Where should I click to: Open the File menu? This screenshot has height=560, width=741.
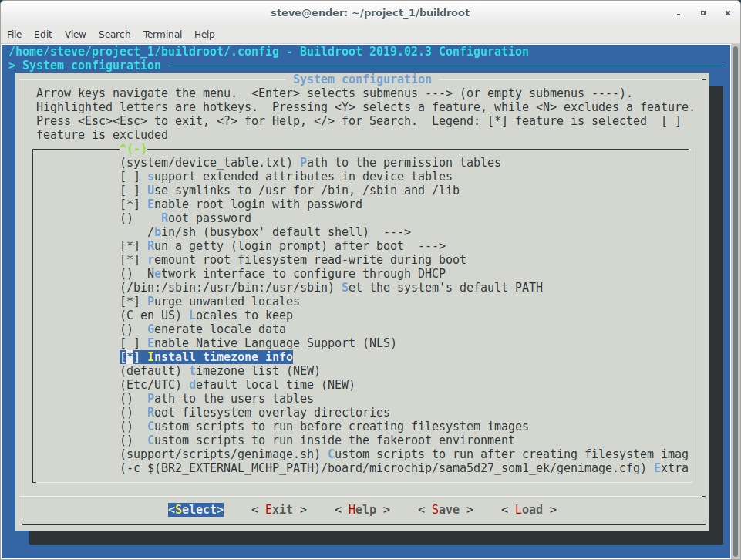14,34
